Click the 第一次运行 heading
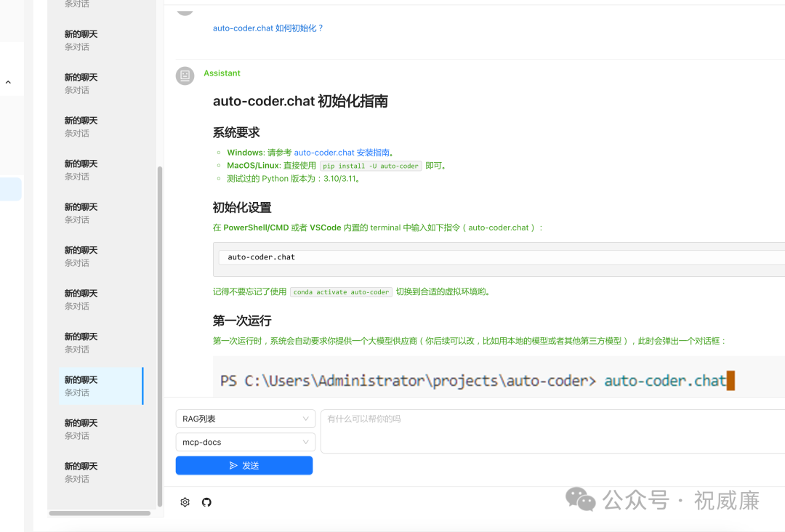The width and height of the screenshot is (785, 532). tap(242, 321)
